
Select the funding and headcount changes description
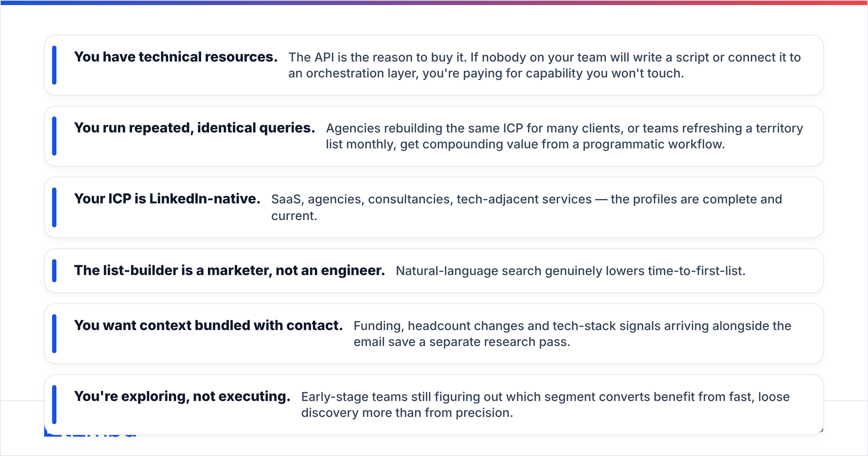pos(573,334)
